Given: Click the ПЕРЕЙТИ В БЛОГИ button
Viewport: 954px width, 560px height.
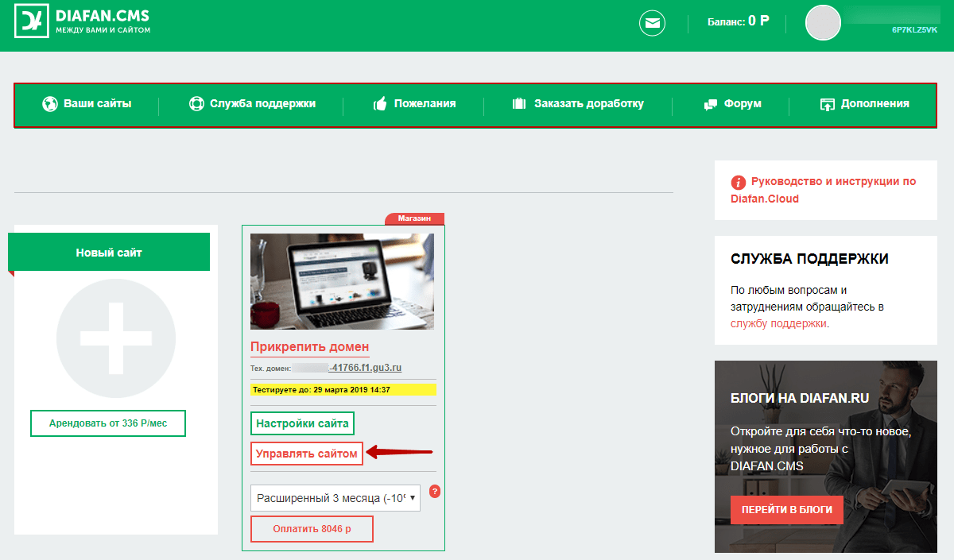Looking at the screenshot, I should point(787,509).
